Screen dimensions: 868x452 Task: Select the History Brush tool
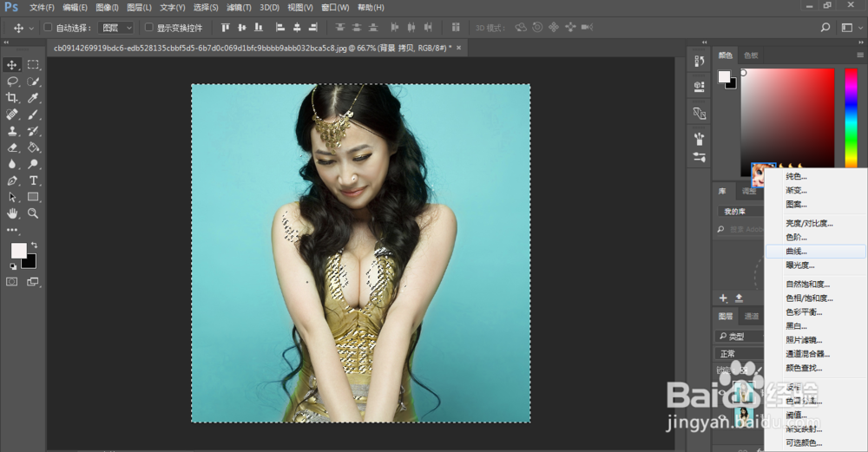pos(33,131)
